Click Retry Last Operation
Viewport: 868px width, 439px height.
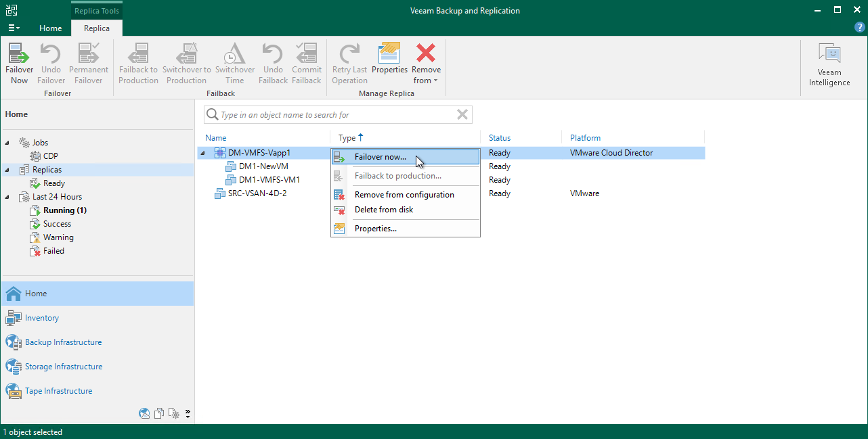(x=349, y=63)
